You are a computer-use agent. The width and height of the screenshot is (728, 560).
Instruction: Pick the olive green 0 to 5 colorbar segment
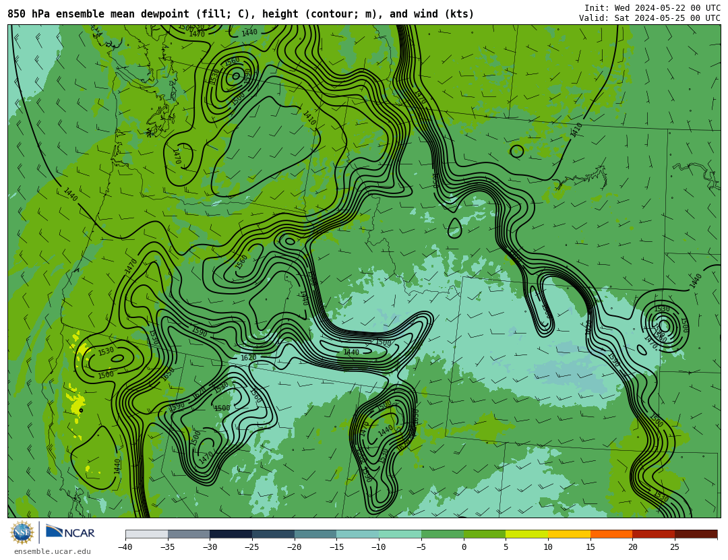(x=484, y=534)
